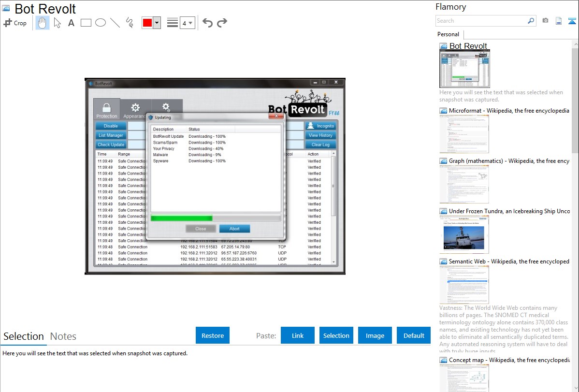Click the Image paste button

click(375, 335)
